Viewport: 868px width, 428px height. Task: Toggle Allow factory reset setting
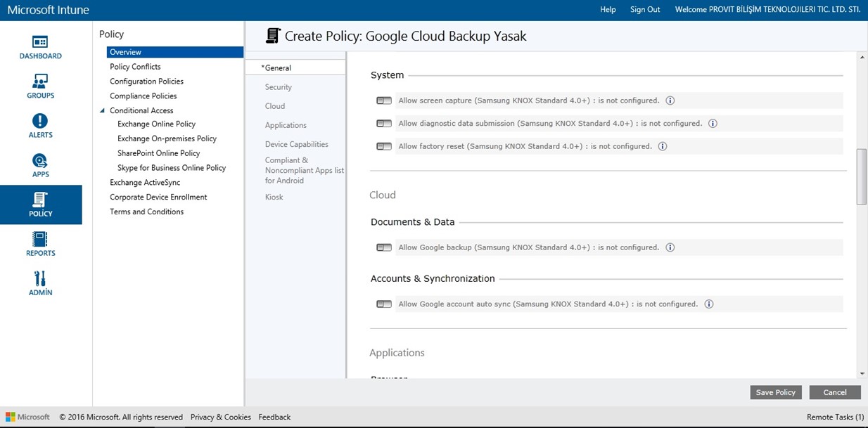click(x=384, y=146)
